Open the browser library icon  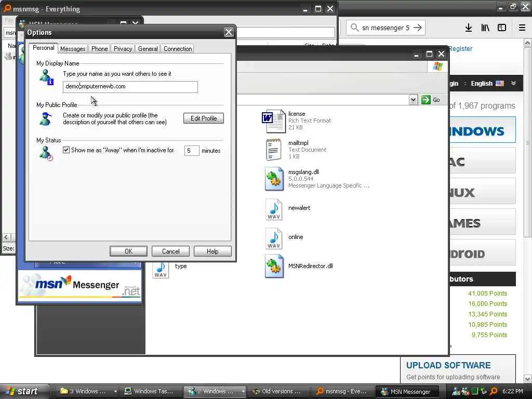(485, 28)
